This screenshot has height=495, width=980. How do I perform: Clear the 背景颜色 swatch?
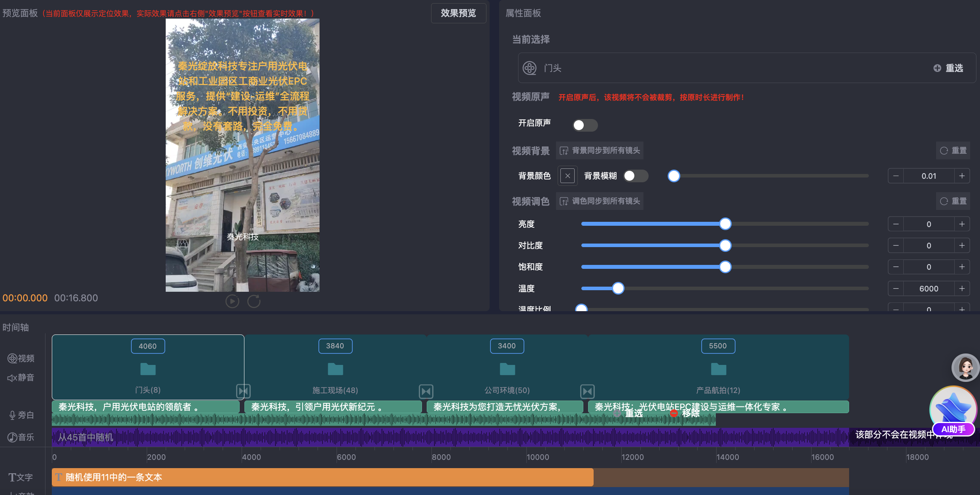coord(568,176)
